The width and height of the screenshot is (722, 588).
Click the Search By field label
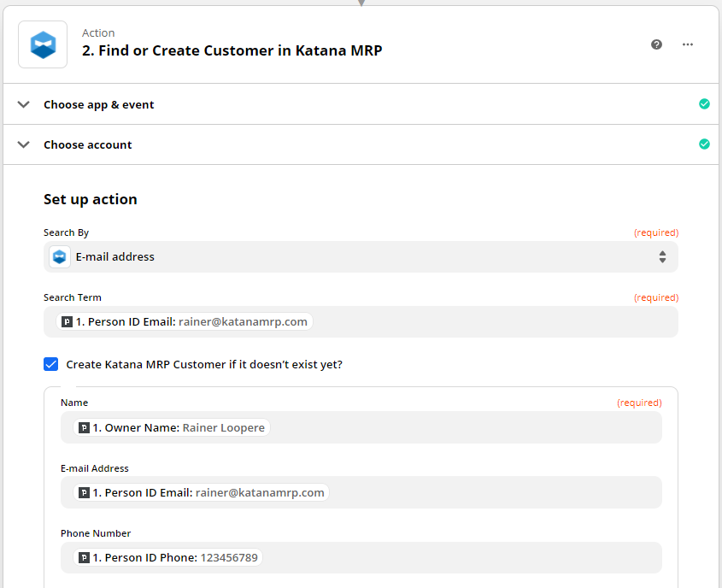(67, 232)
